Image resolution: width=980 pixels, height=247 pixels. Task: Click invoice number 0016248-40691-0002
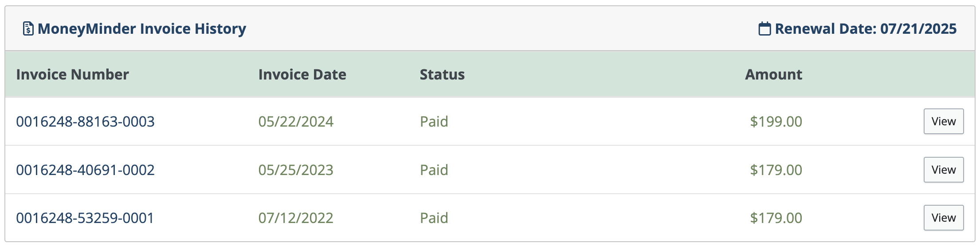coord(85,170)
